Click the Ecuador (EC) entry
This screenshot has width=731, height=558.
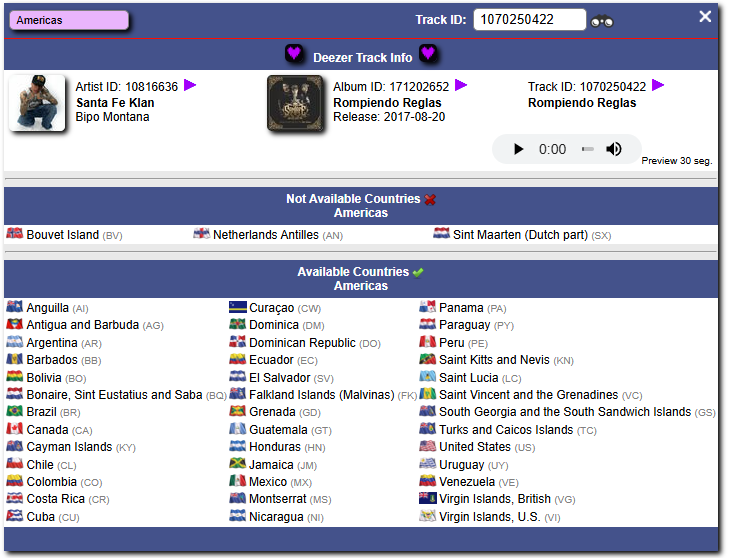(273, 360)
